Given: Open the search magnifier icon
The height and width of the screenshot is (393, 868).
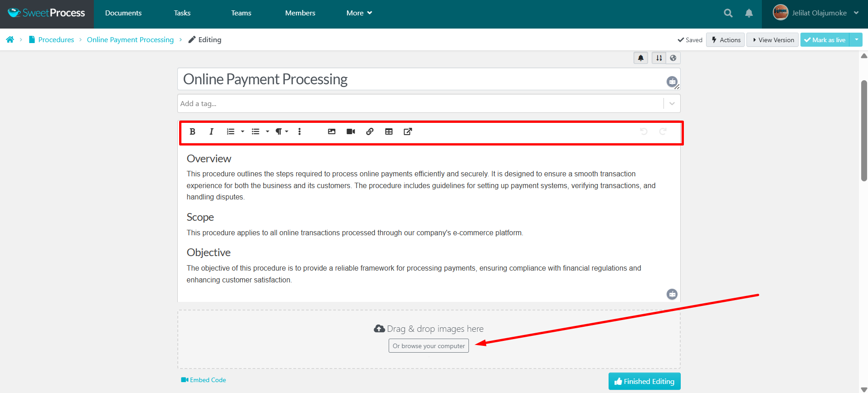Looking at the screenshot, I should (x=728, y=13).
